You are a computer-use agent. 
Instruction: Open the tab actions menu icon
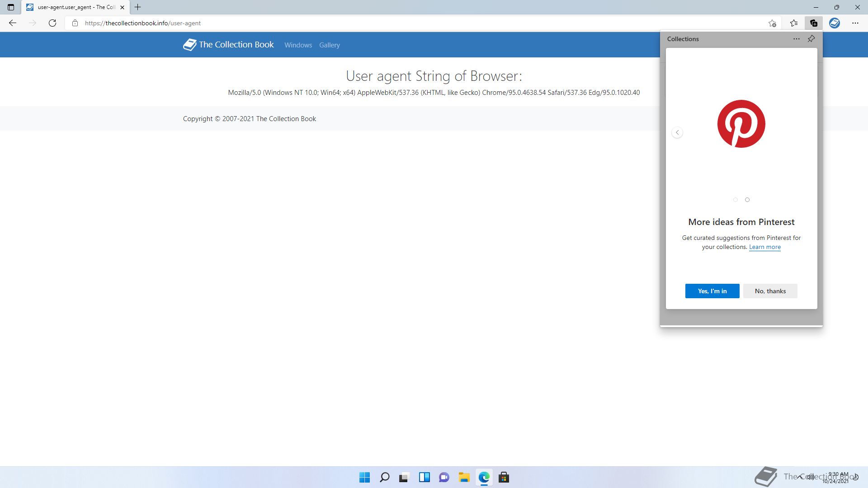point(11,7)
